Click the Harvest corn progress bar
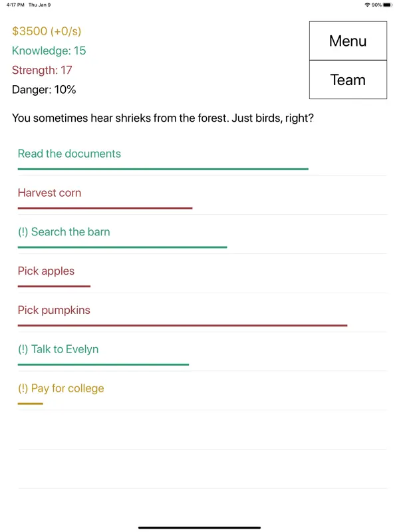399x532 pixels. [x=105, y=209]
